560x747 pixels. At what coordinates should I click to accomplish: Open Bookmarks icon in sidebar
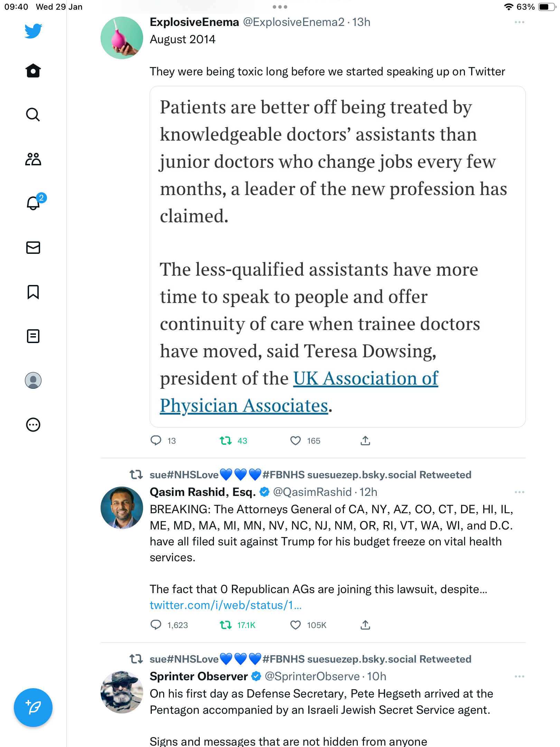tap(33, 292)
